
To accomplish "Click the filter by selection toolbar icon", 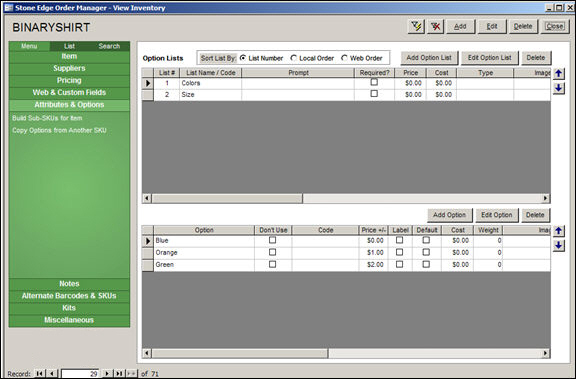I will tap(416, 26).
